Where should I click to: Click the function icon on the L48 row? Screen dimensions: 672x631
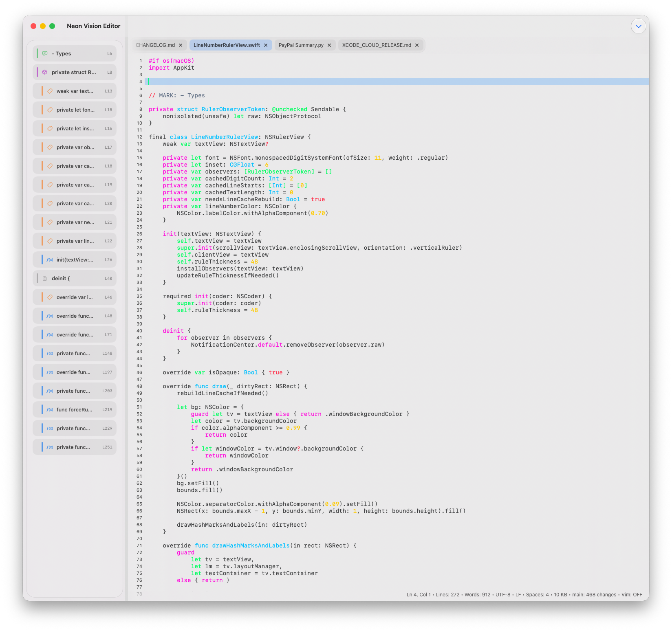[50, 316]
